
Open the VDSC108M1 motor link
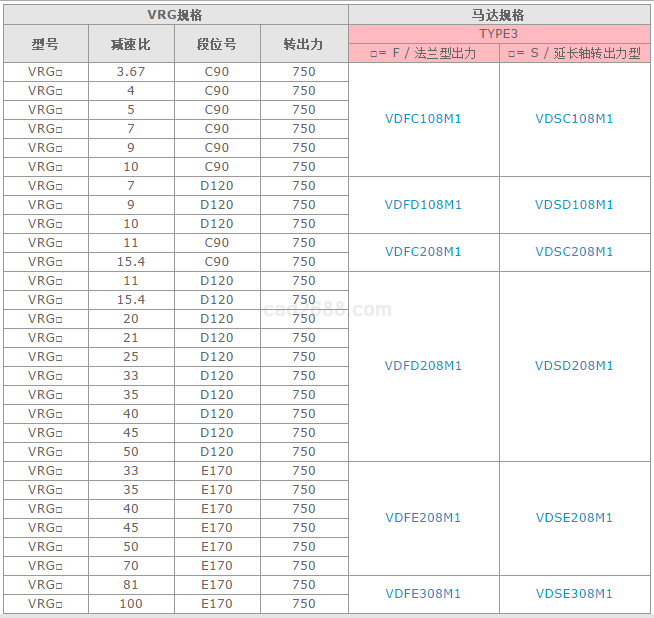click(574, 119)
